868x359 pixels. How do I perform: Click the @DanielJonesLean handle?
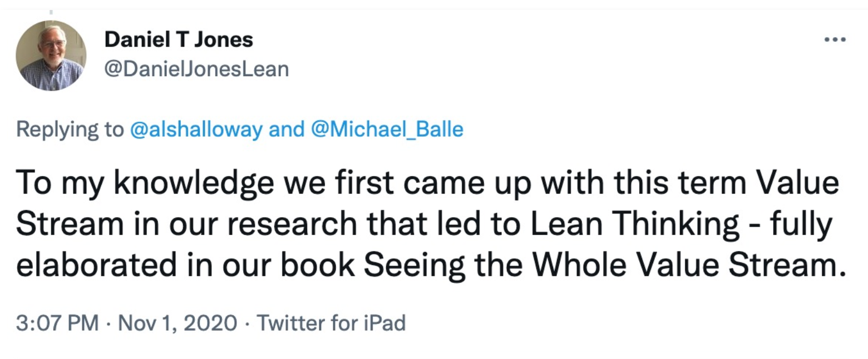click(x=196, y=69)
